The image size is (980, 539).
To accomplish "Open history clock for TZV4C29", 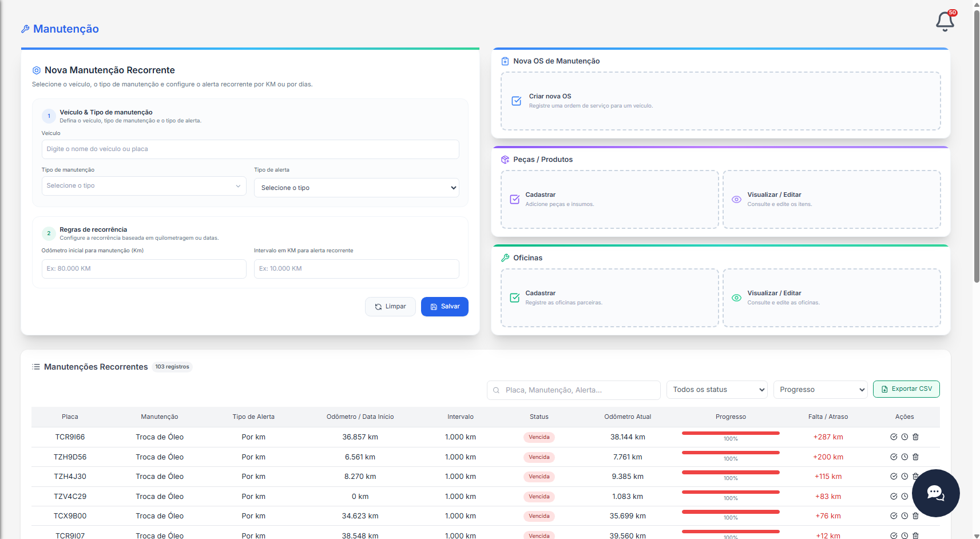I will click(x=904, y=497).
